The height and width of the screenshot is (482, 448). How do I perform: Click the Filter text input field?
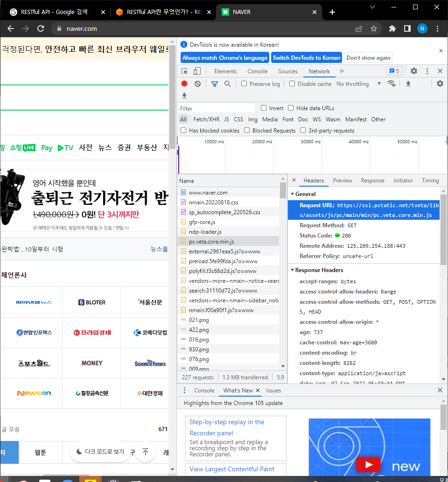(217, 108)
